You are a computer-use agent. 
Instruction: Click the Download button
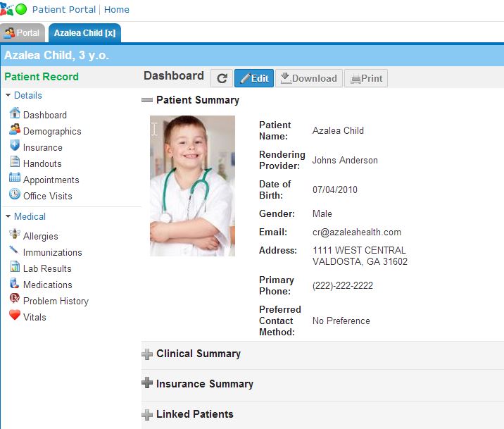(x=309, y=78)
